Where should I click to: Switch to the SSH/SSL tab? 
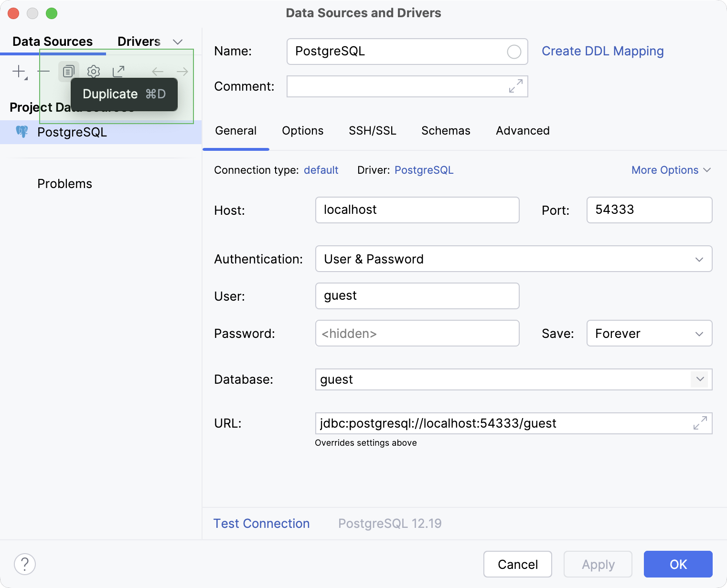click(372, 130)
